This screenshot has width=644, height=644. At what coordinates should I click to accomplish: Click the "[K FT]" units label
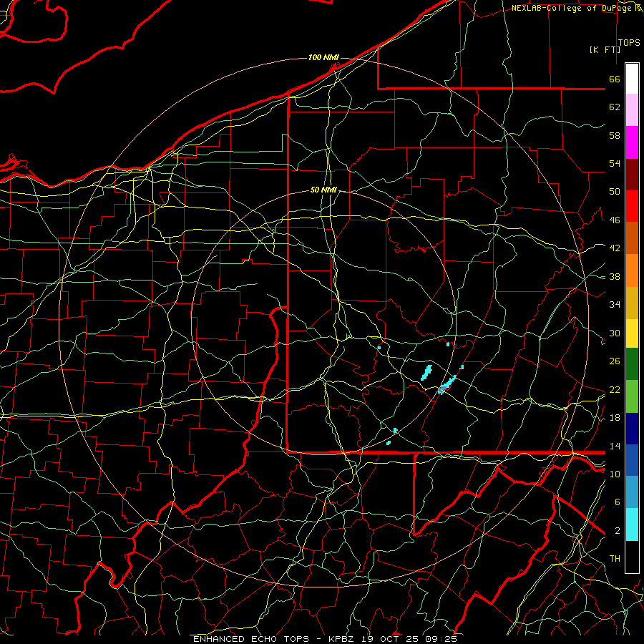coord(605,49)
